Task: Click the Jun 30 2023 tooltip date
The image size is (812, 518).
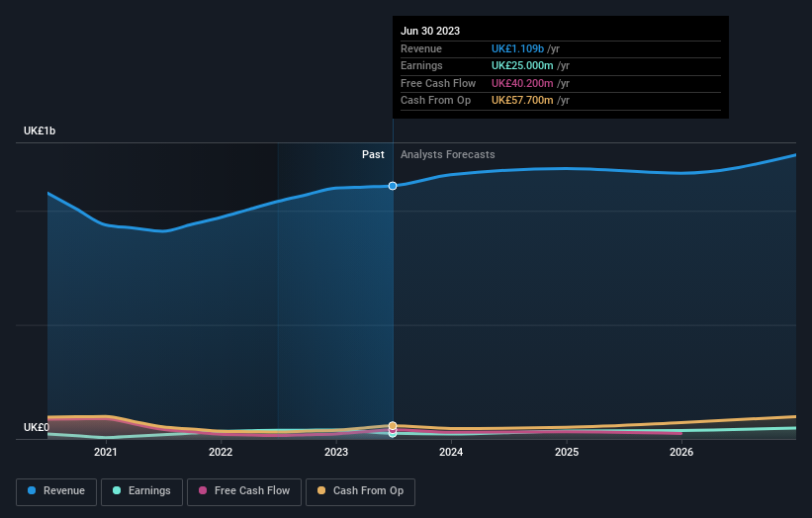Action: coord(430,31)
